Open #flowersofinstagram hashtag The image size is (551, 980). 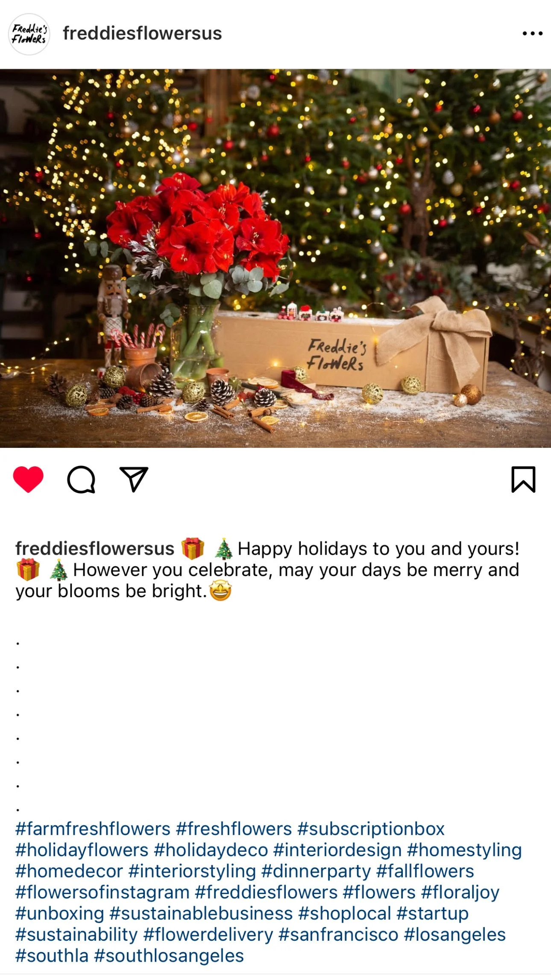pyautogui.click(x=103, y=892)
